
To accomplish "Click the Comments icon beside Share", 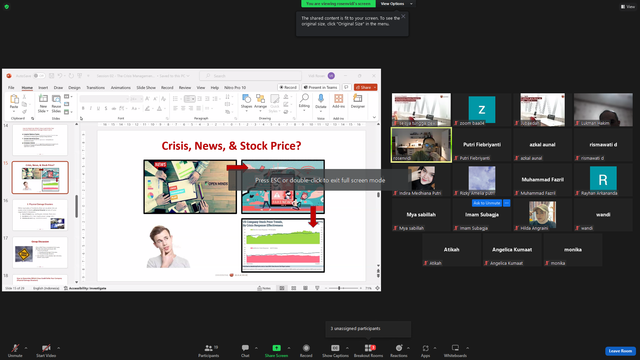I will pyautogui.click(x=347, y=87).
